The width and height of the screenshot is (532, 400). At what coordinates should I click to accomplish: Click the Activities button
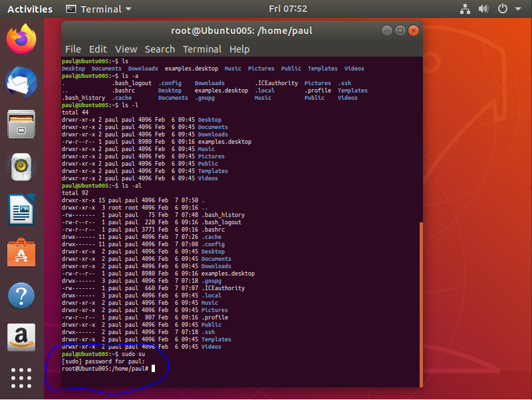coord(30,9)
